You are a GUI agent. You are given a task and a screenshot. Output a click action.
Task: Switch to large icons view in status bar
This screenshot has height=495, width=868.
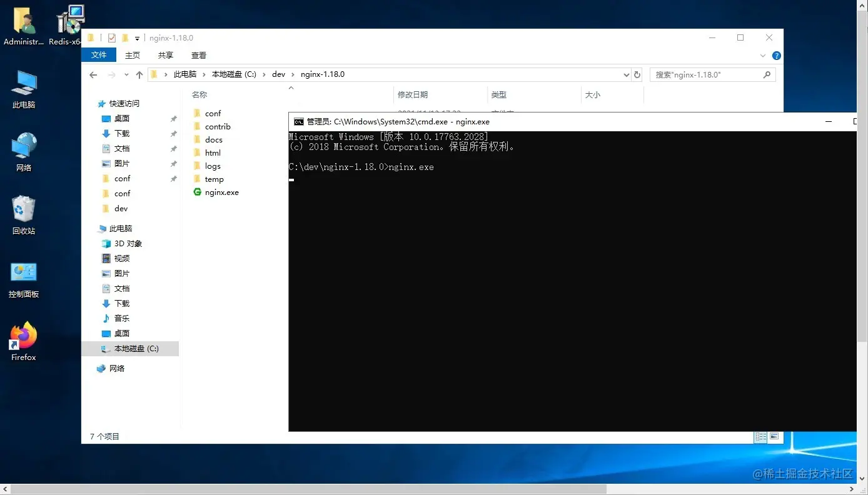774,436
